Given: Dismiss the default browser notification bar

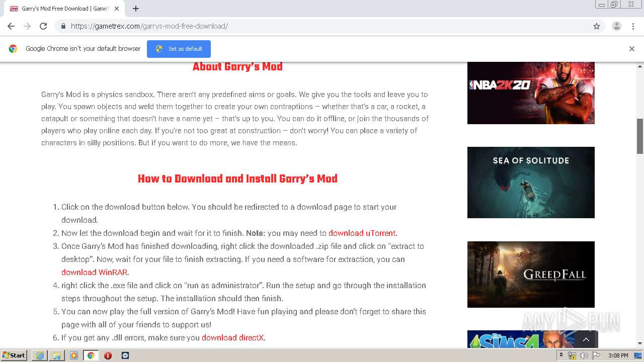Looking at the screenshot, I should pos(632,49).
